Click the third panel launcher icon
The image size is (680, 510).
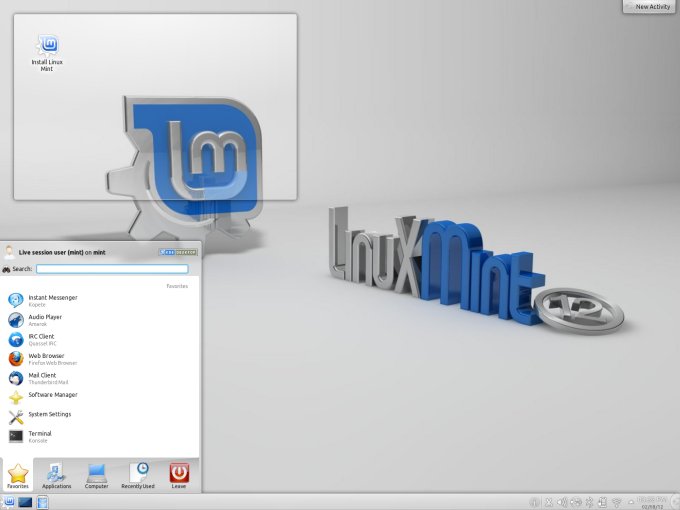point(42,502)
